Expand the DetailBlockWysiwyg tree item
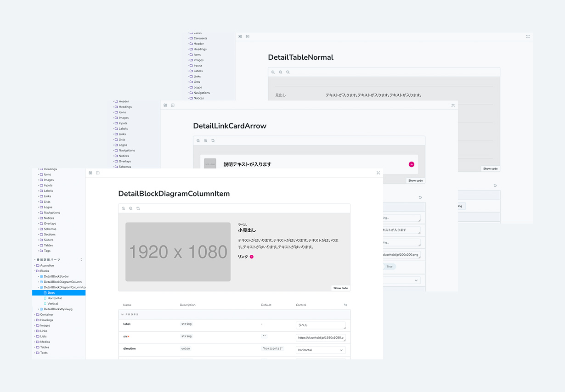The height and width of the screenshot is (392, 565). tap(39, 309)
